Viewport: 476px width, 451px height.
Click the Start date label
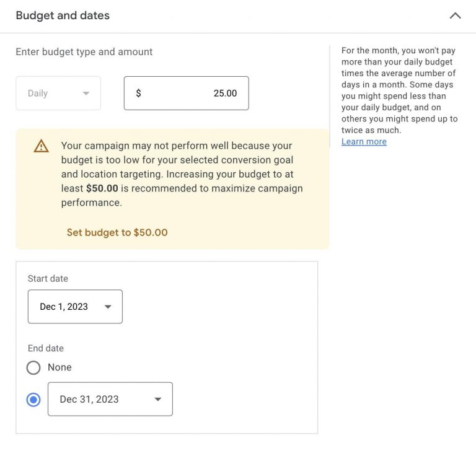[x=48, y=279]
